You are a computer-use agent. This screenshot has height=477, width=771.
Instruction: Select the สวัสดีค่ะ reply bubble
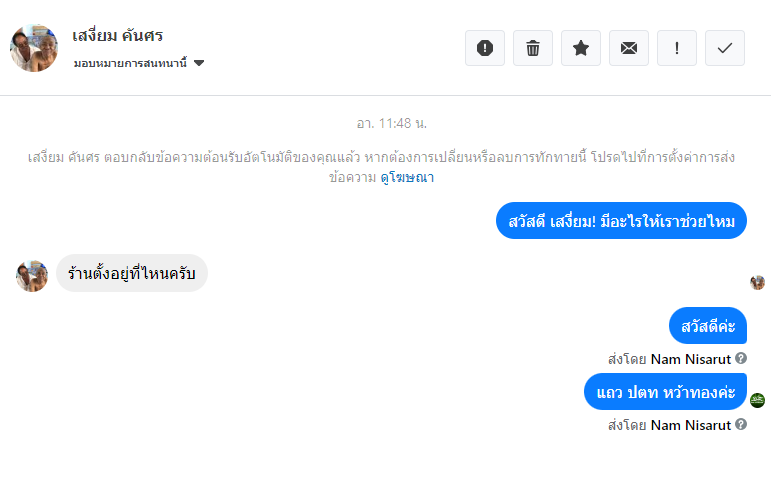(x=708, y=326)
